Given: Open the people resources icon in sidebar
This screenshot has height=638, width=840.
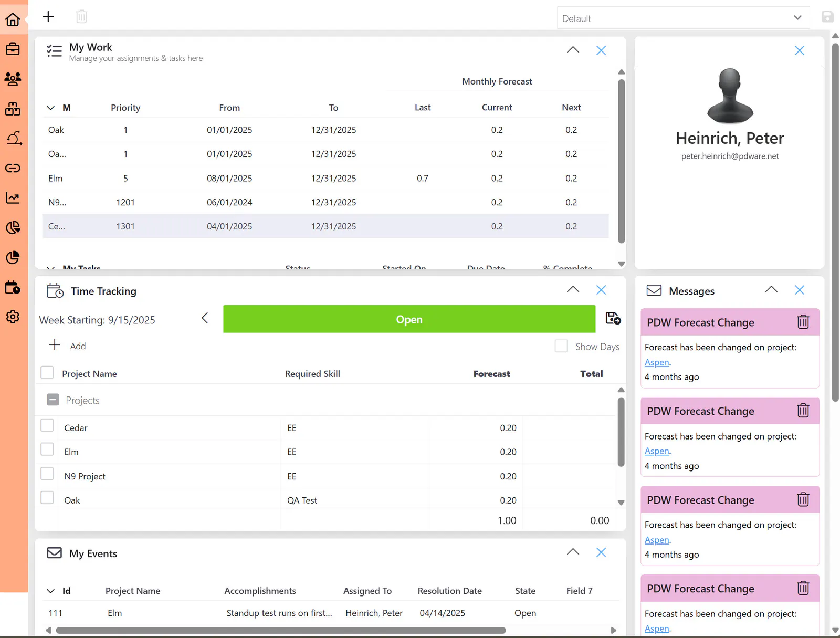Looking at the screenshot, I should click(13, 79).
